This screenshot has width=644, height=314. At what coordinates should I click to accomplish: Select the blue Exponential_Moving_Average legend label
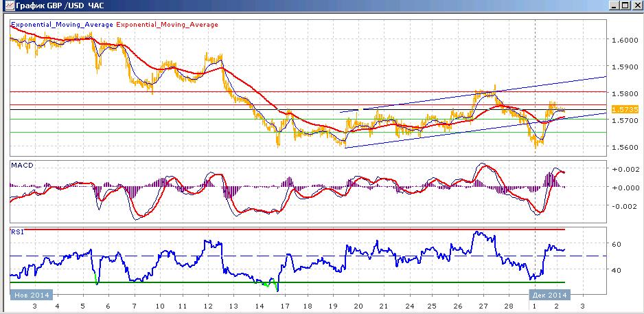(62, 25)
